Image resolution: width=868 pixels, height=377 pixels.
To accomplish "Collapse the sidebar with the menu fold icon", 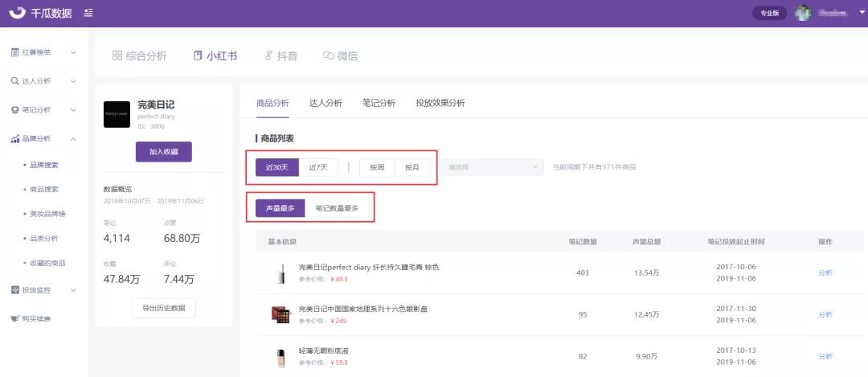I will pyautogui.click(x=88, y=13).
